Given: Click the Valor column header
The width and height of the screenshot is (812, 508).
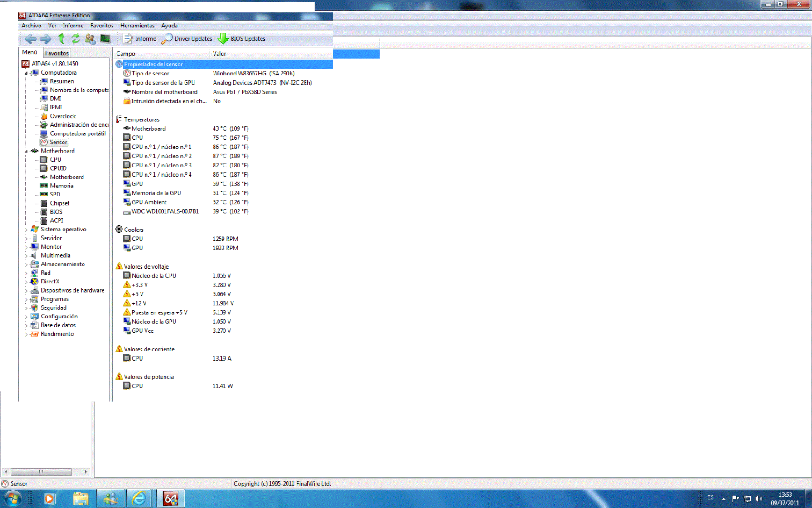Looking at the screenshot, I should click(271, 54).
